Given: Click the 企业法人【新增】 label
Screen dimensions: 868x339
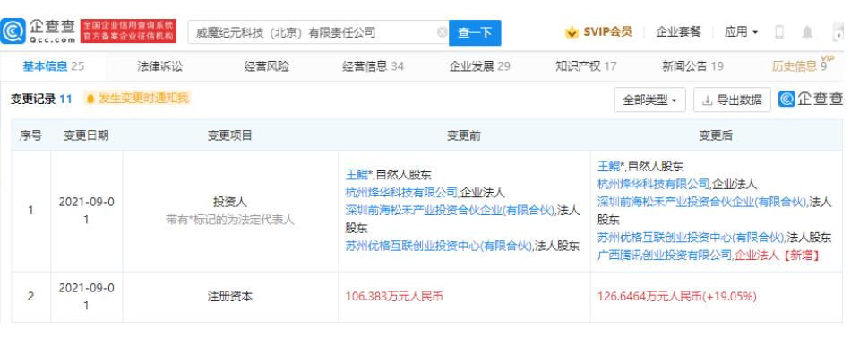Looking at the screenshot, I should [x=777, y=255].
